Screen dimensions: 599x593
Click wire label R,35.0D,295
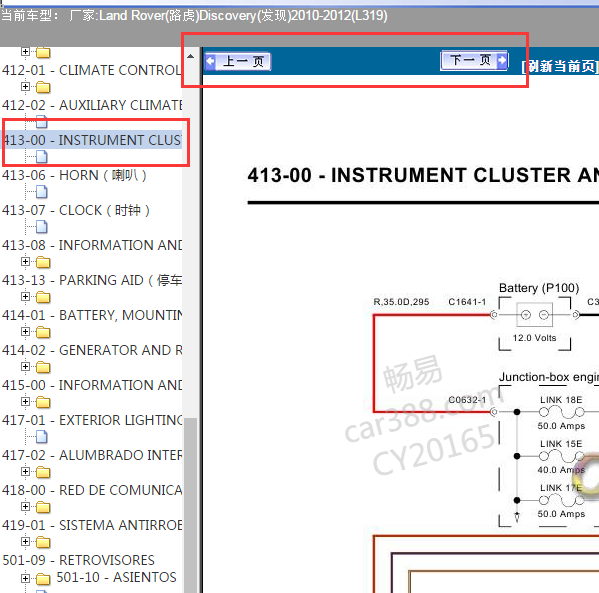[401, 302]
